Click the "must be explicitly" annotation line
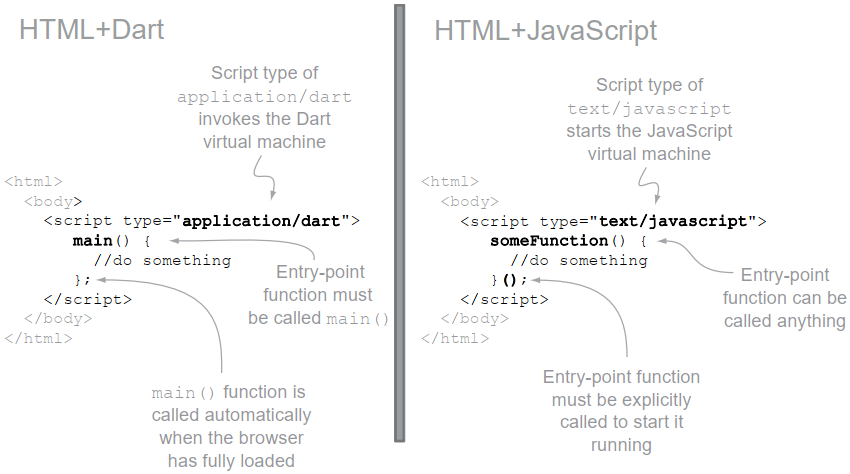Screen dimensions: 850x474 coord(621,400)
